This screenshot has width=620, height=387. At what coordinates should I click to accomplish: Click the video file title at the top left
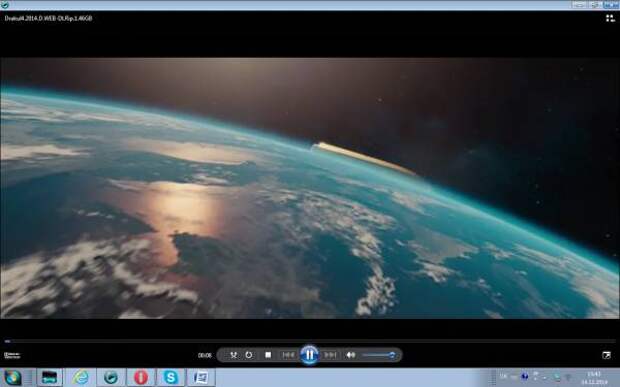[x=48, y=18]
